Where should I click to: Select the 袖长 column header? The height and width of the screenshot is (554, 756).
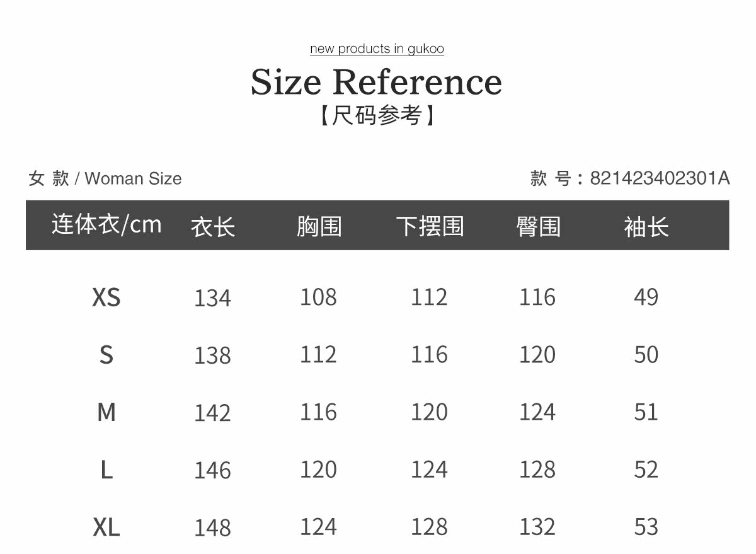click(646, 227)
